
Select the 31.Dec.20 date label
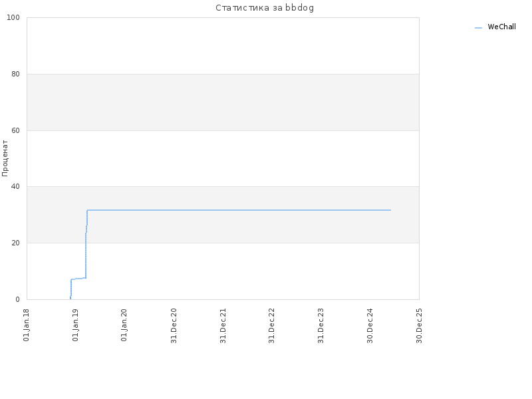click(x=174, y=325)
